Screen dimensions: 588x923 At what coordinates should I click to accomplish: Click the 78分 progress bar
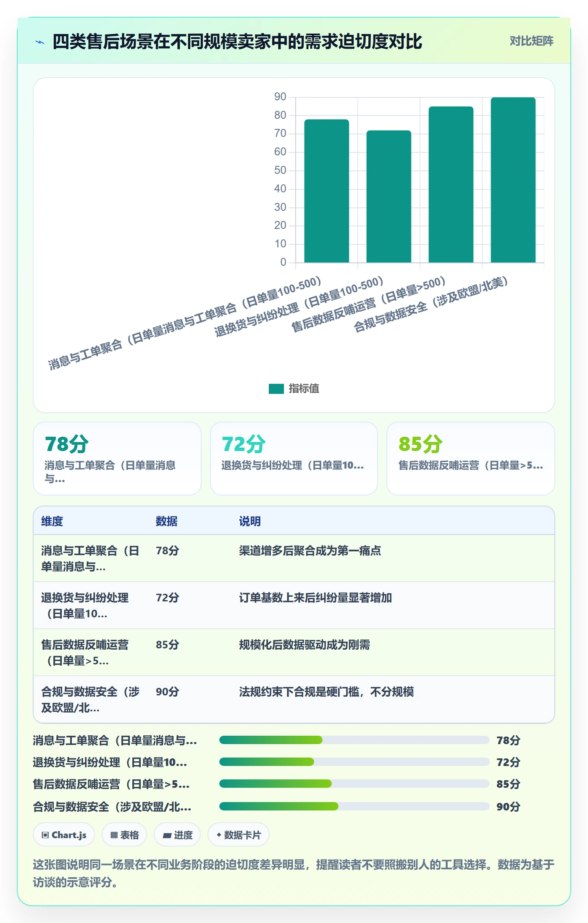point(354,740)
